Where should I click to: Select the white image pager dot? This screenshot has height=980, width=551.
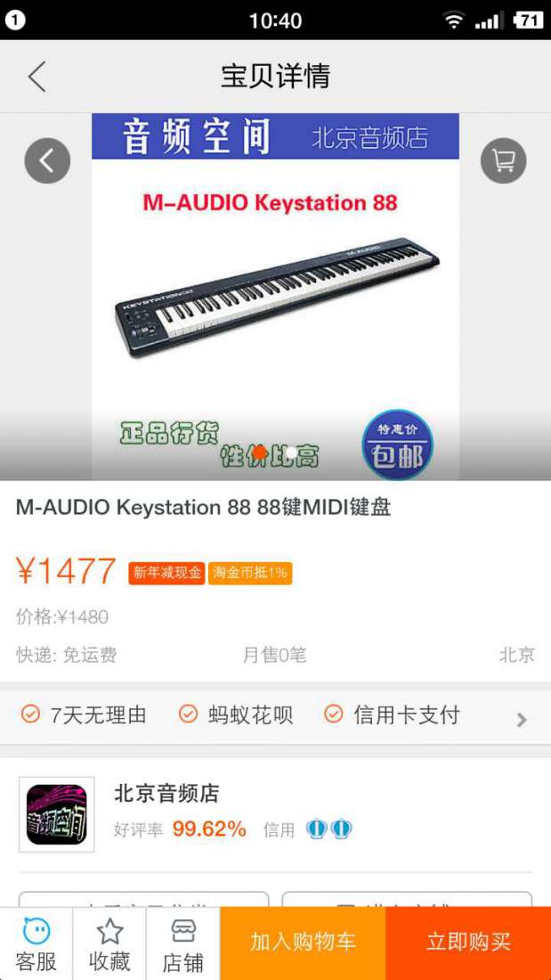(291, 453)
